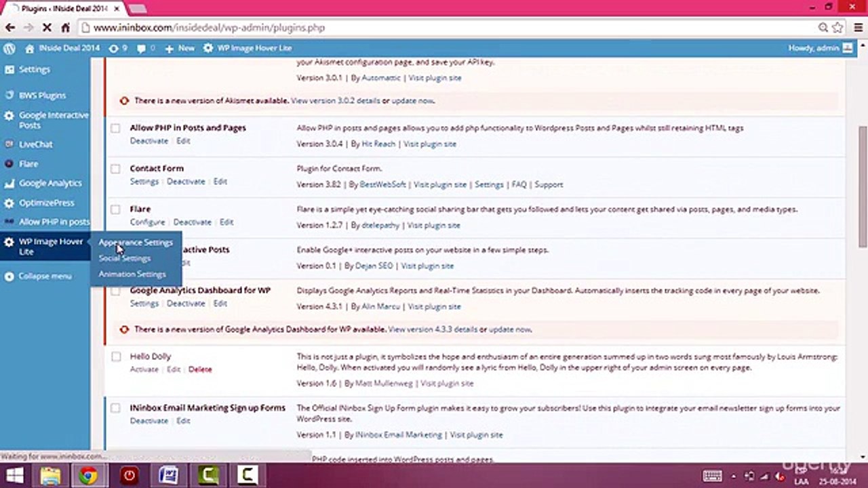Screen dimensions: 868x488
Task: Click the home icon beside INside Deal 2014
Action: point(30,48)
